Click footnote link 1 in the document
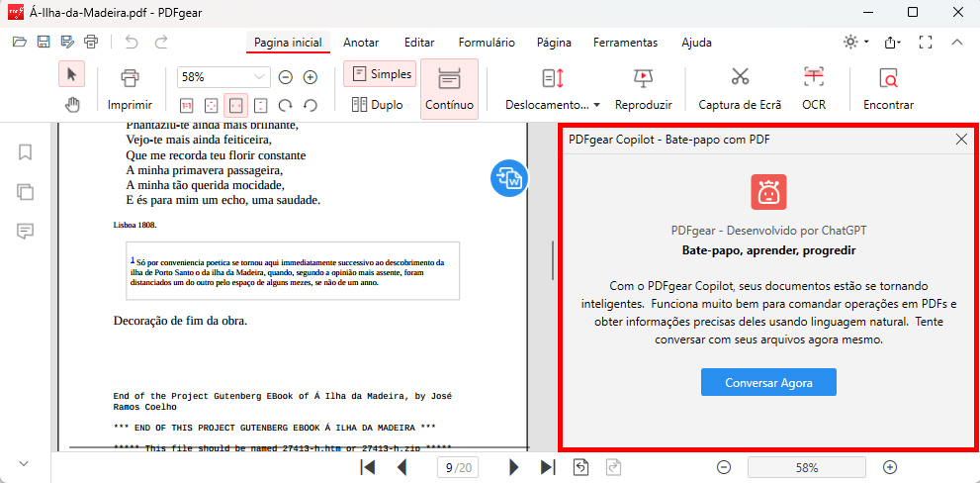Screen dimensions: 980x483 tap(133, 259)
